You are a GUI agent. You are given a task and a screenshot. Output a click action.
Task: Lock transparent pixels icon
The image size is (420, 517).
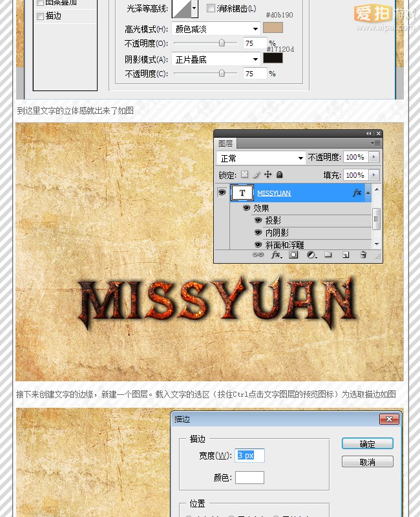coord(245,174)
